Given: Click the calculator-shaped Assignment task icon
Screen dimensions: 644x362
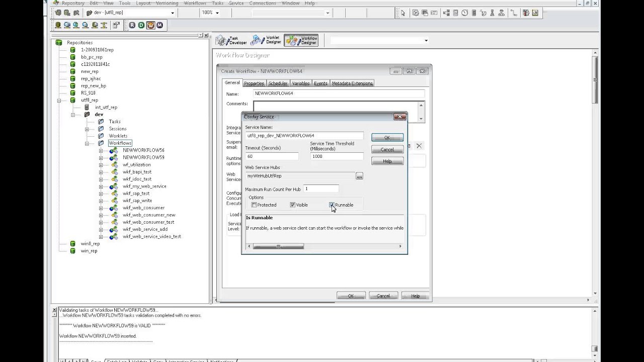Looking at the screenshot, I should [x=455, y=13].
